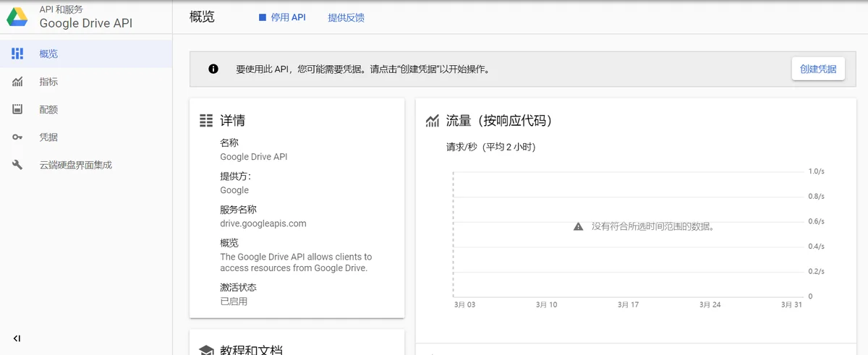Viewport: 868px width, 355px height.
Task: Click the 教程和文档 graduation cap icon
Action: click(x=206, y=350)
